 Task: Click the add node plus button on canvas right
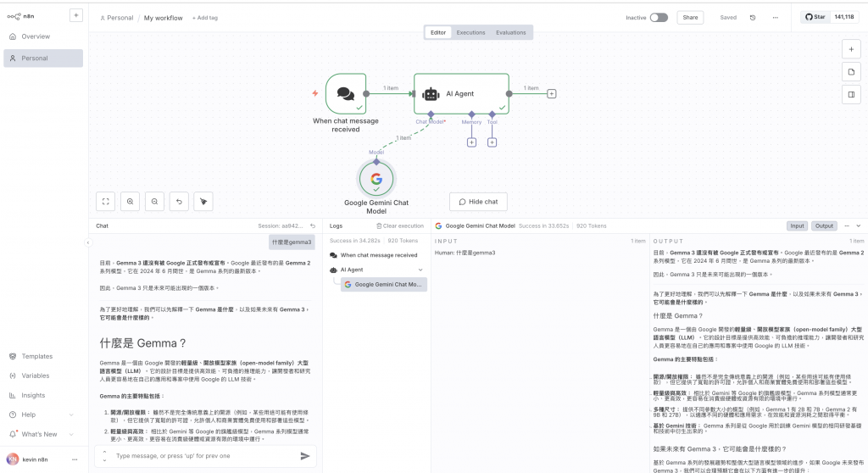tap(851, 49)
